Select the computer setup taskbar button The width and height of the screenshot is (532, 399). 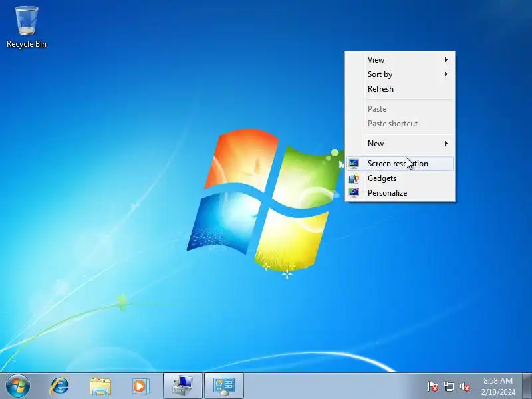tap(182, 386)
